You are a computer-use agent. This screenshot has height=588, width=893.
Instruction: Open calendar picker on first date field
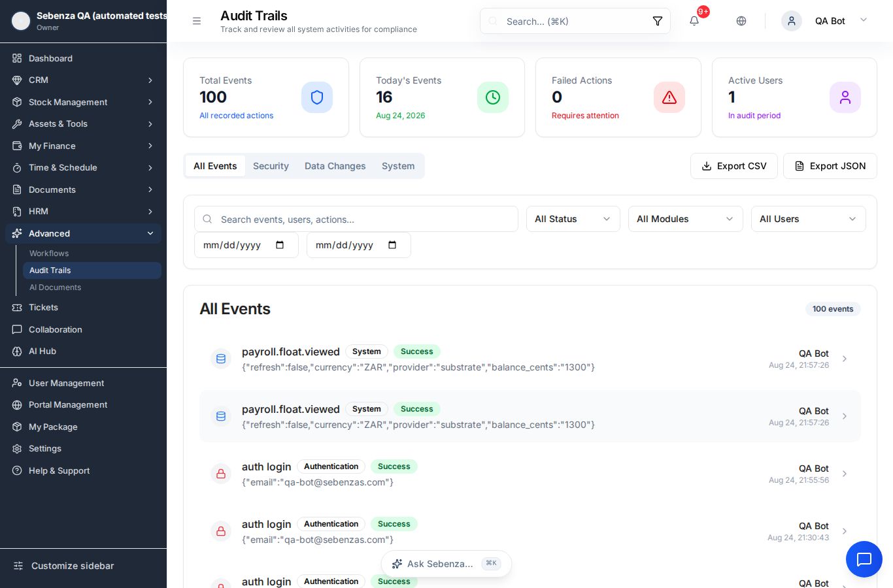(x=280, y=245)
